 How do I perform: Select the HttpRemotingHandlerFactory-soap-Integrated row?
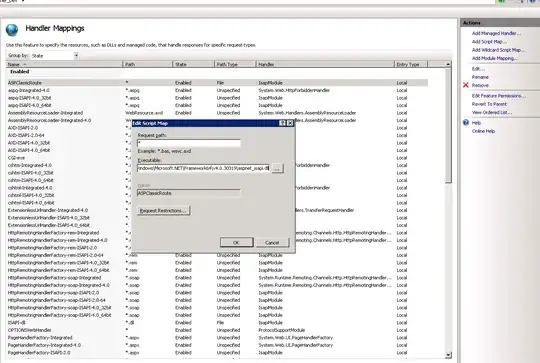pyautogui.click(x=218, y=278)
